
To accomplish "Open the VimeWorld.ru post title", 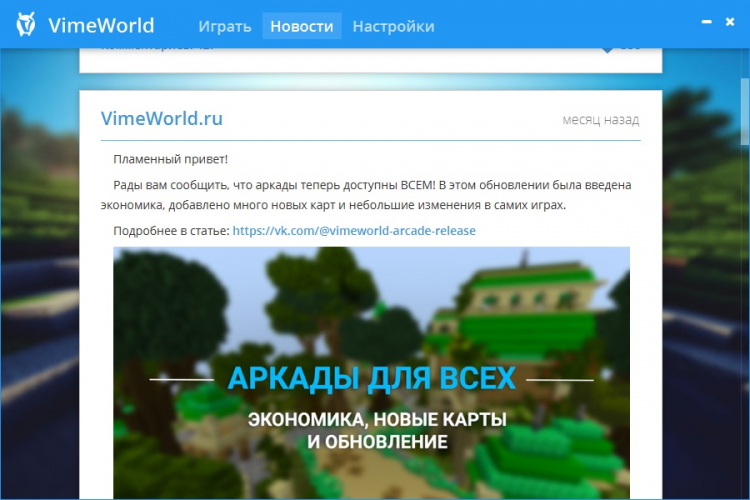I will click(162, 118).
